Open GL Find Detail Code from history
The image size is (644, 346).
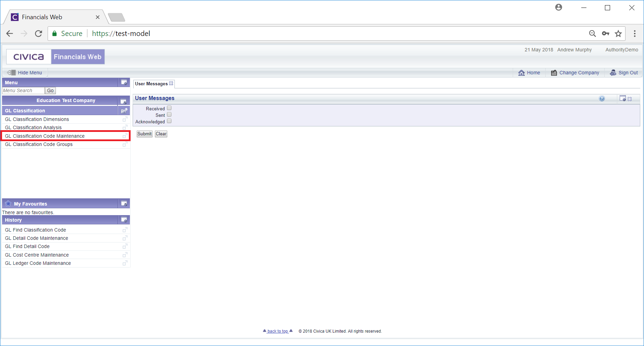click(27, 246)
